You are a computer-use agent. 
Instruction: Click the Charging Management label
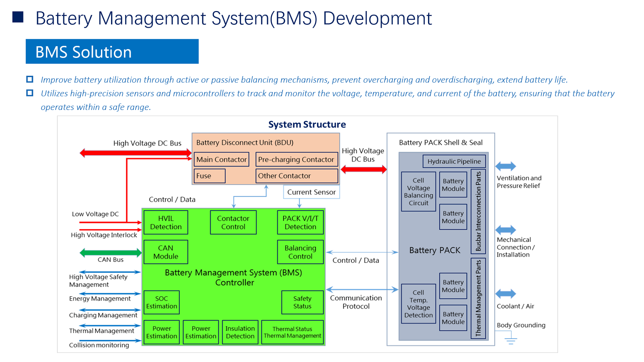(103, 315)
